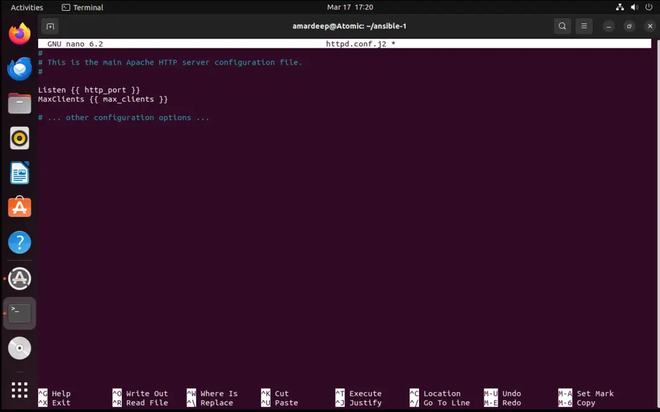
Task: Click the ^J Justify shortcut
Action: pos(359,403)
